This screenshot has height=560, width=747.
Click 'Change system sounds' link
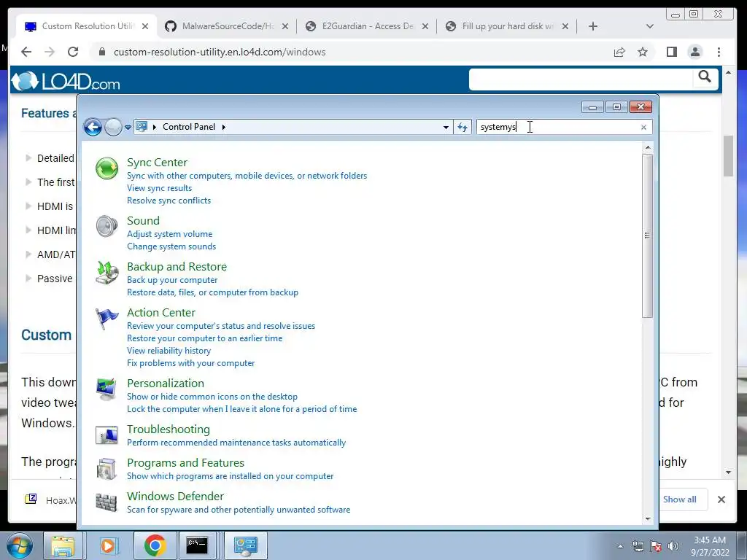(171, 246)
